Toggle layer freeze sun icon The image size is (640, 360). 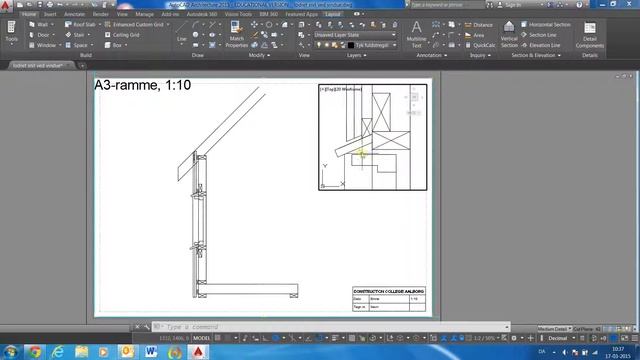327,45
